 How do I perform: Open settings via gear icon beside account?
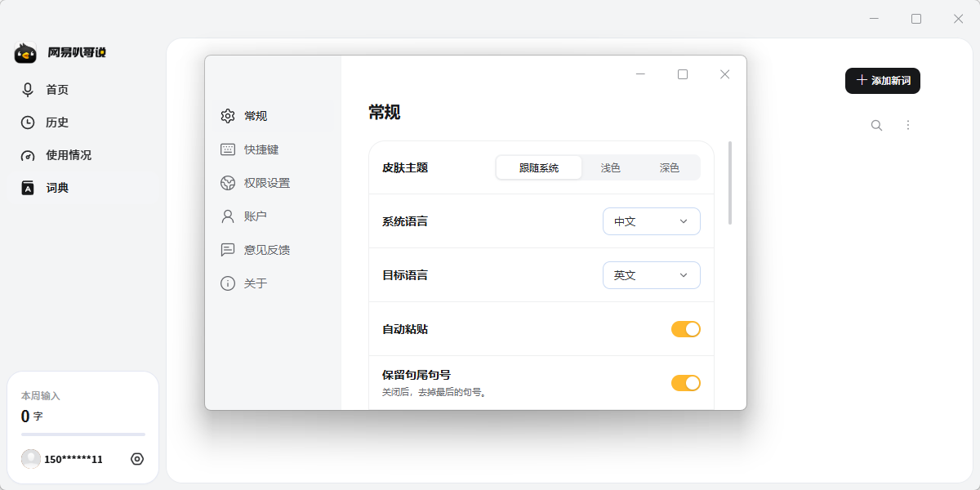tap(137, 459)
